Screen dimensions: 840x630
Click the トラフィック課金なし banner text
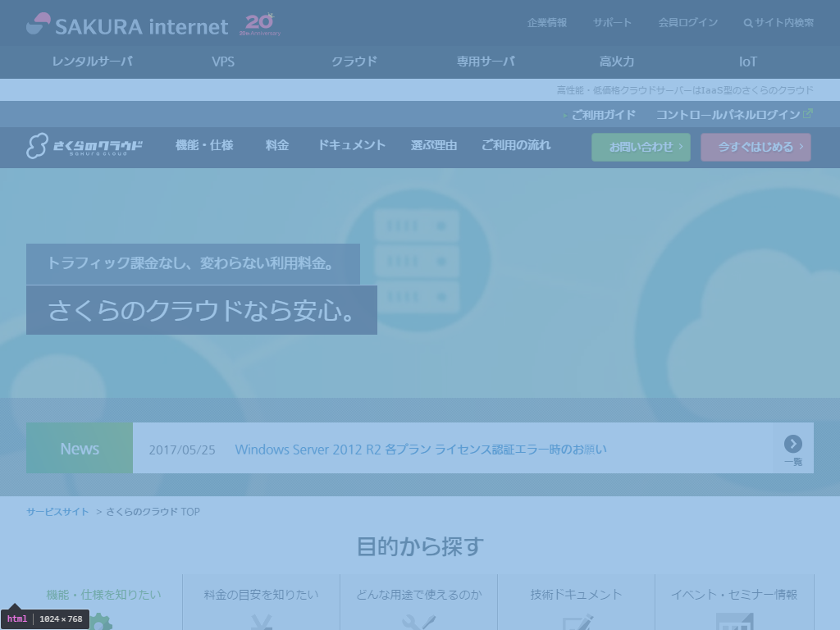193,263
